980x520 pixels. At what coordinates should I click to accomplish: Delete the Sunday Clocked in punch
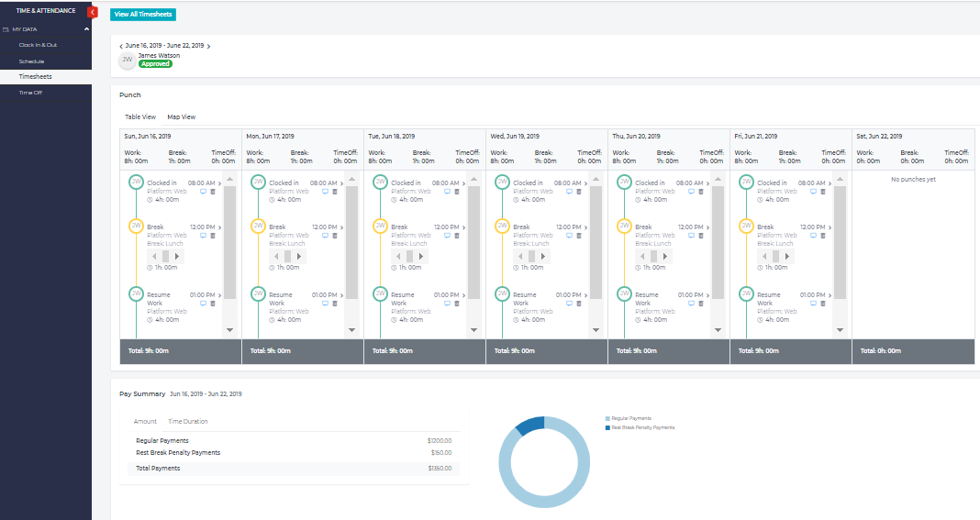point(213,192)
